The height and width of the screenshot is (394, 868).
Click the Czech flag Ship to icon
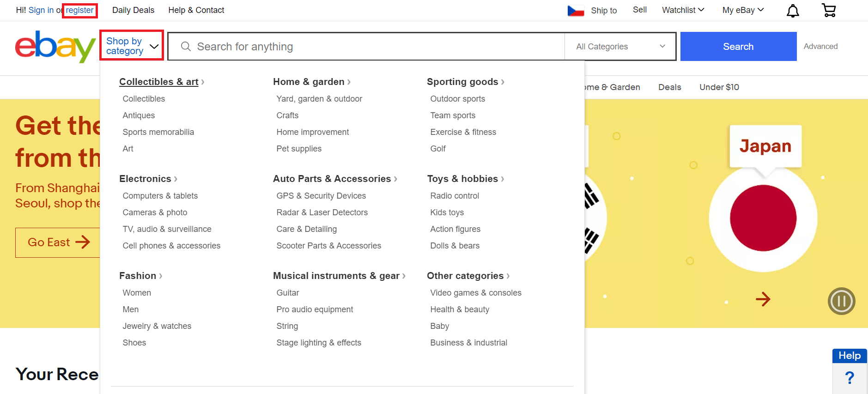tap(576, 10)
